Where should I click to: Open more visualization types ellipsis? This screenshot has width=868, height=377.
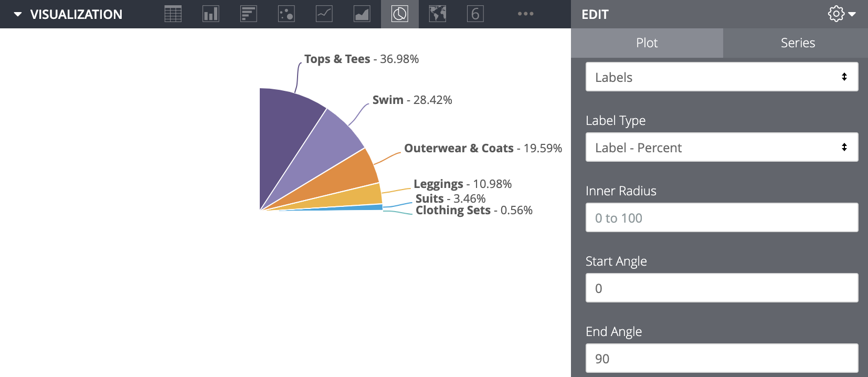pos(525,14)
